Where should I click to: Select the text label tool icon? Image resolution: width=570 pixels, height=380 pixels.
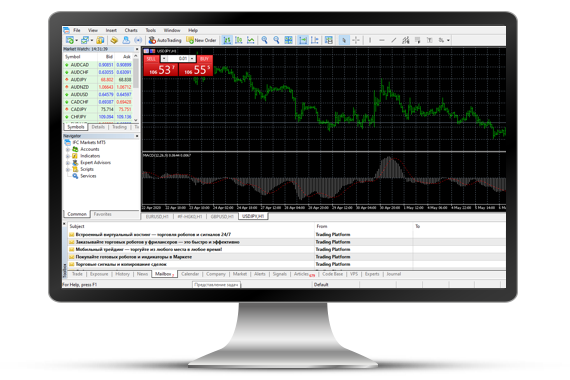(x=429, y=40)
